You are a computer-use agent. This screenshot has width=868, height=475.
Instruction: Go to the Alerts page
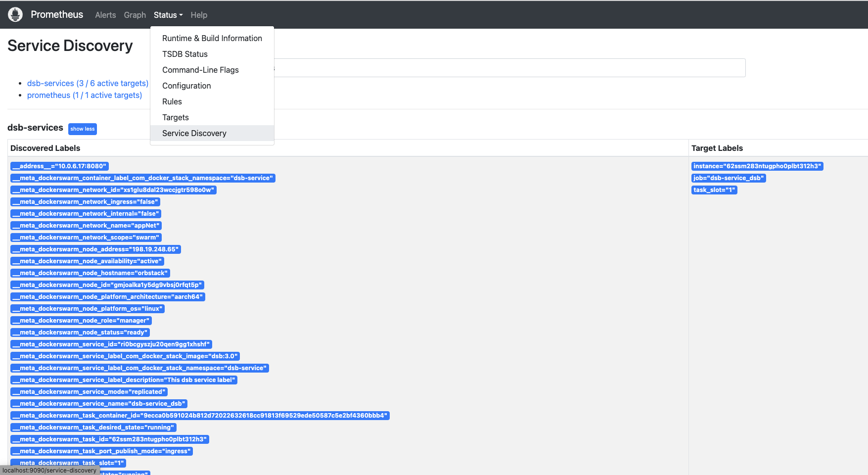tap(105, 15)
